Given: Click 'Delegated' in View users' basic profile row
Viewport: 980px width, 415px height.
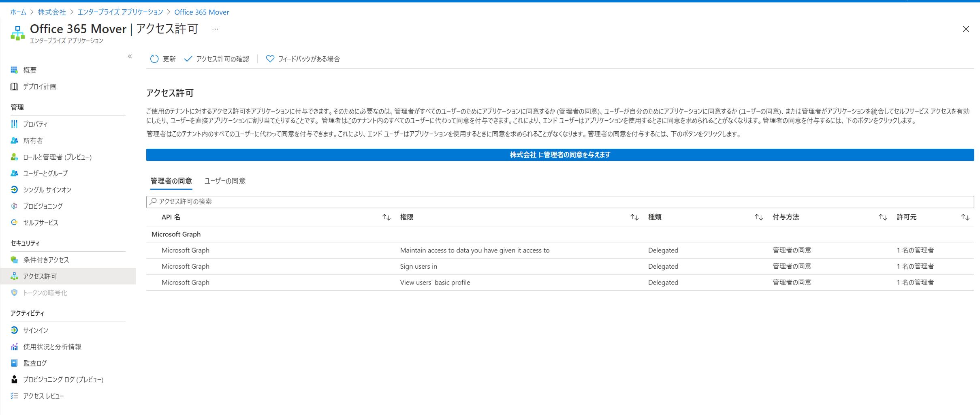Looking at the screenshot, I should coord(663,282).
